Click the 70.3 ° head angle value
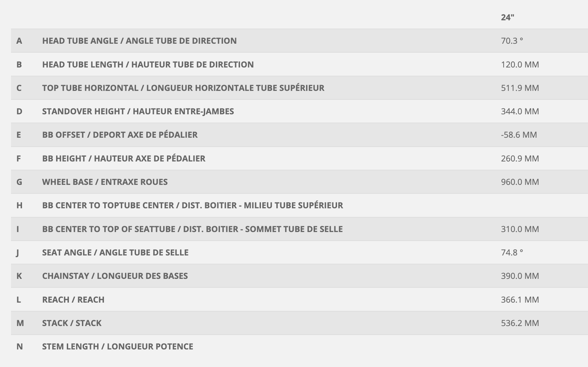Screen dimensions: 588x367 (512, 41)
